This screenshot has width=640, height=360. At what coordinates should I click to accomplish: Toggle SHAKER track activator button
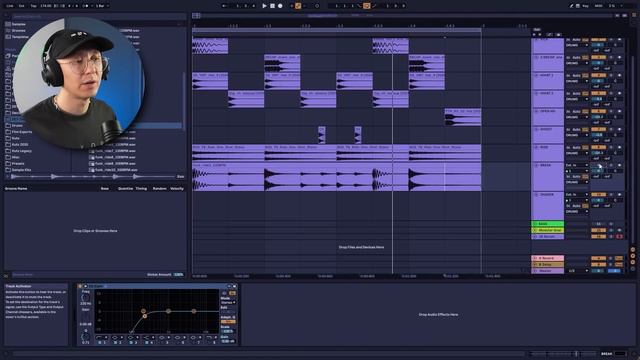coord(598,195)
